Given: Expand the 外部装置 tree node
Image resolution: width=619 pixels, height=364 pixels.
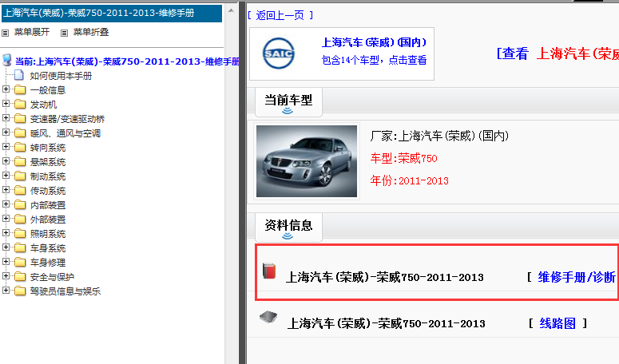Looking at the screenshot, I should (x=6, y=219).
